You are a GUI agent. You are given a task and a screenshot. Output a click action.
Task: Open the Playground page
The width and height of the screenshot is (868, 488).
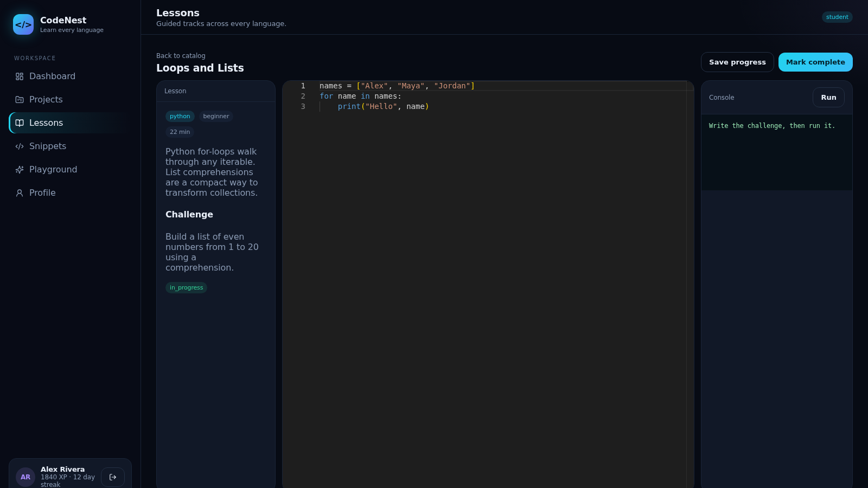[x=70, y=170]
